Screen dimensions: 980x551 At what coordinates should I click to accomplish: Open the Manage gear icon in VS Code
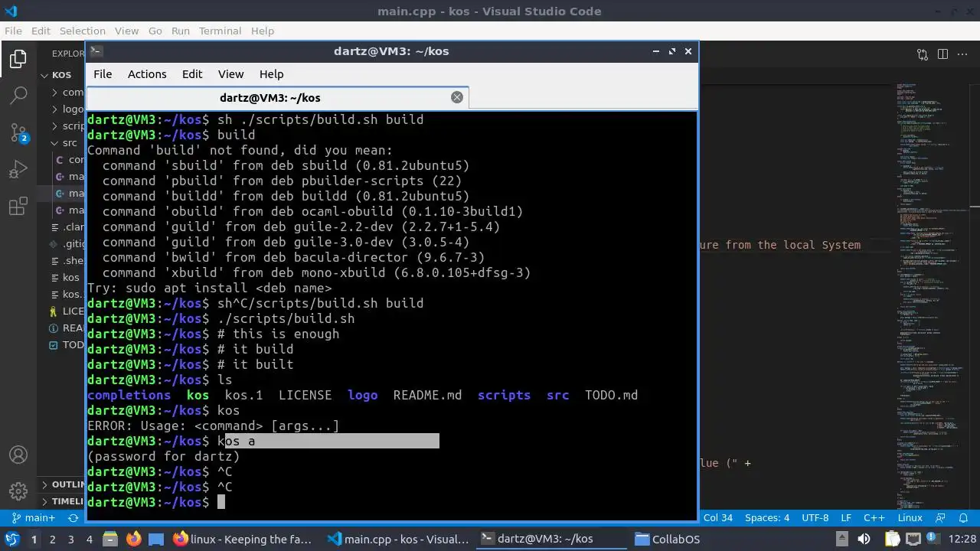pyautogui.click(x=18, y=491)
